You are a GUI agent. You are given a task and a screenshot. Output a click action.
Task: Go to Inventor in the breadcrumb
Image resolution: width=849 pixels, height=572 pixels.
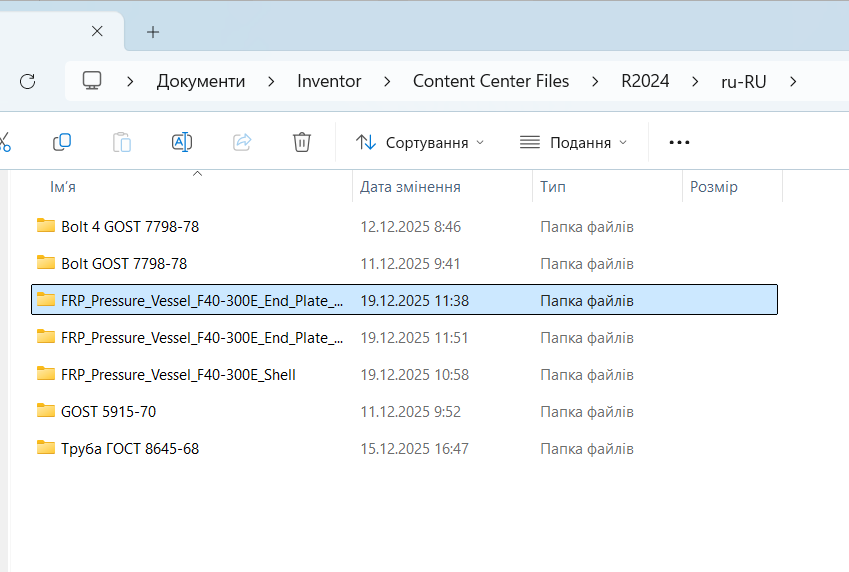(x=329, y=81)
